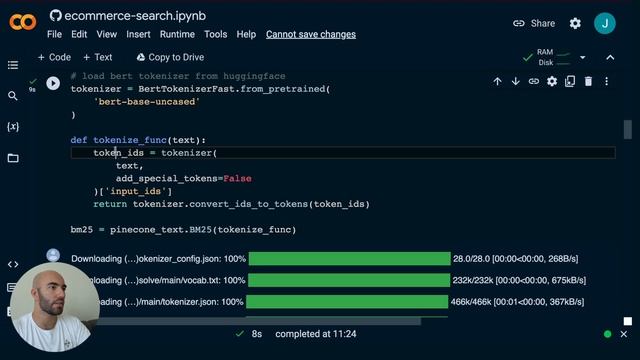Move cell up with arrow icon
This screenshot has height=360, width=640.
pyautogui.click(x=497, y=82)
